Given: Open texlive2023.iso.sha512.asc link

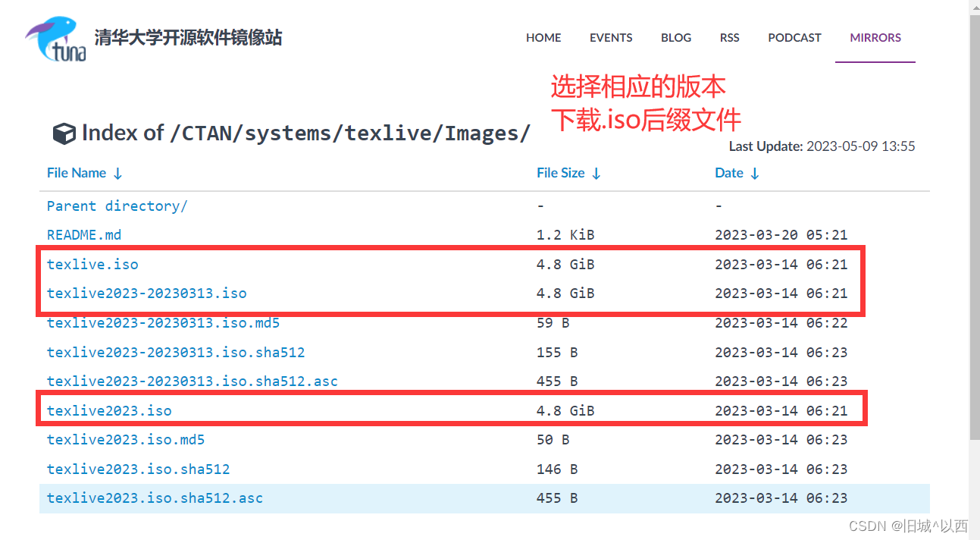Looking at the screenshot, I should (155, 498).
